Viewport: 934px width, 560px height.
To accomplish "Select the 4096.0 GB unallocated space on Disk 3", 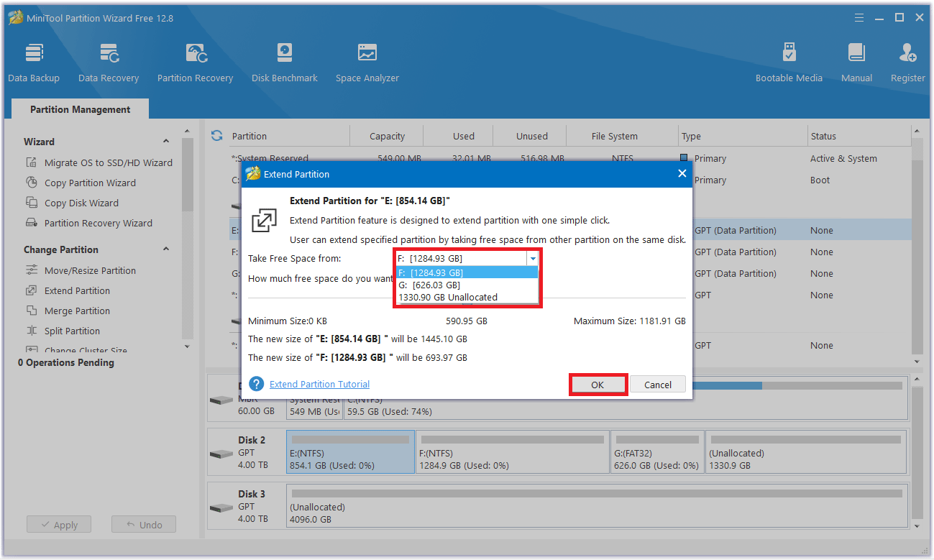I will [x=596, y=506].
